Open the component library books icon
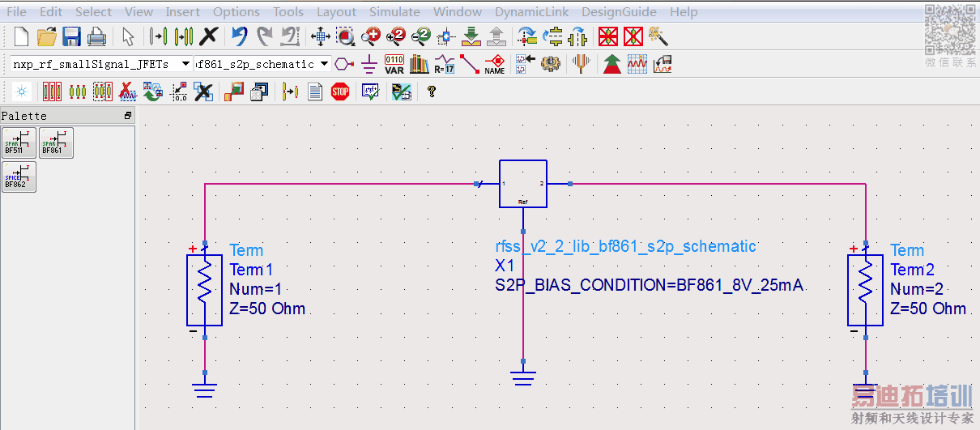The height and width of the screenshot is (430, 980). (x=419, y=64)
